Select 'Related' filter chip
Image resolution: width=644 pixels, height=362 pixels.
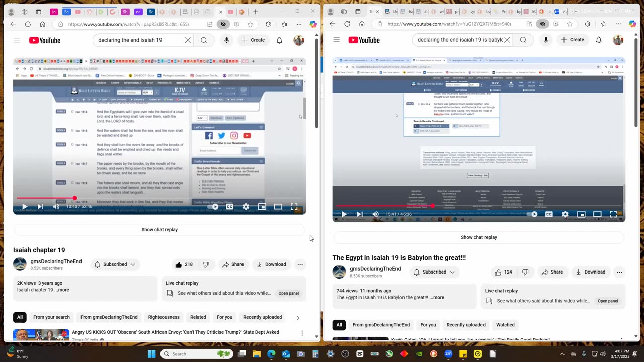[198, 317]
